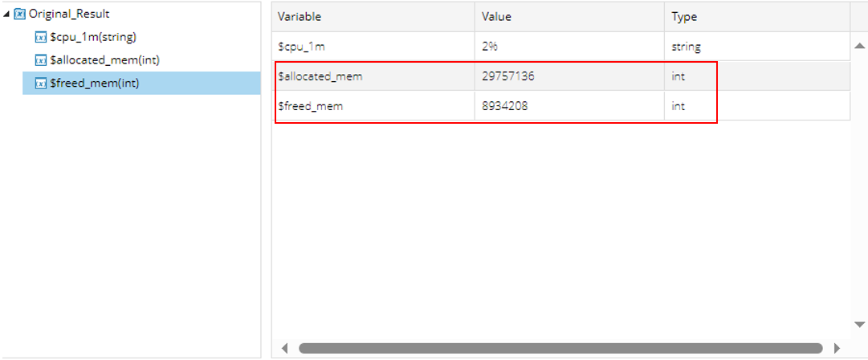Click the icon beside $freed_mem(int)

click(41, 83)
